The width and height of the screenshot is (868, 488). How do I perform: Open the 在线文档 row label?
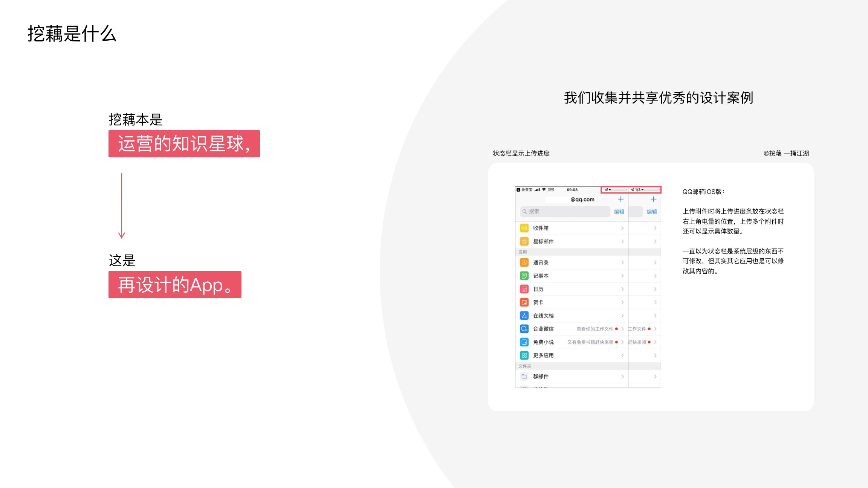click(x=543, y=316)
